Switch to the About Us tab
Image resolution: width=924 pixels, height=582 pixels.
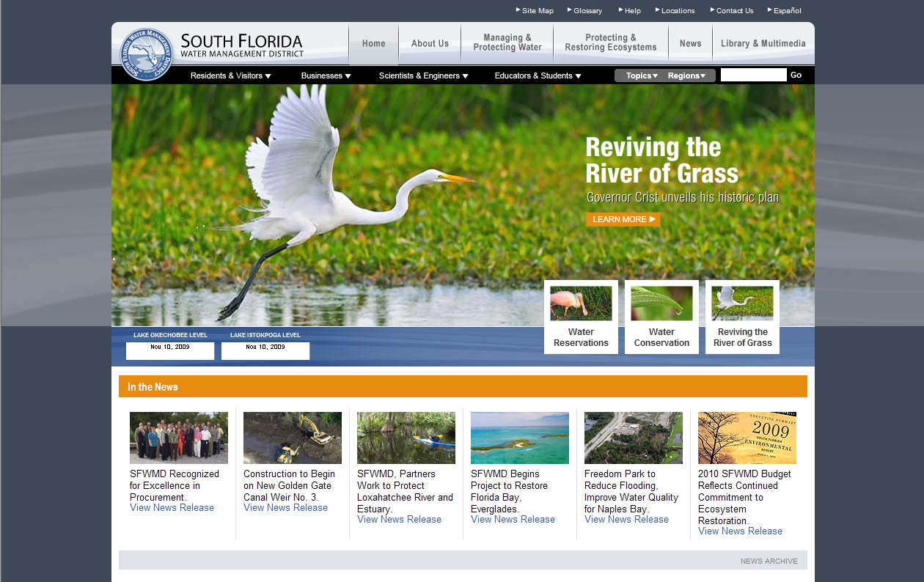coord(430,43)
